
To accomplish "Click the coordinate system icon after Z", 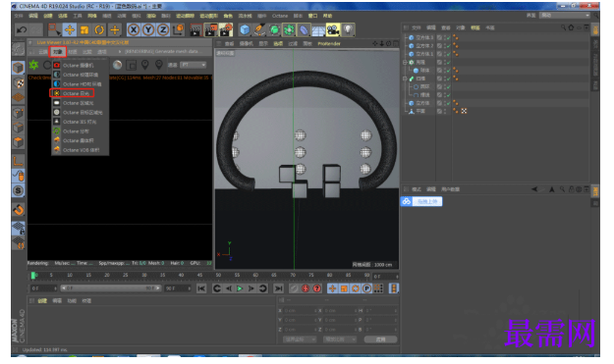I will (178, 29).
